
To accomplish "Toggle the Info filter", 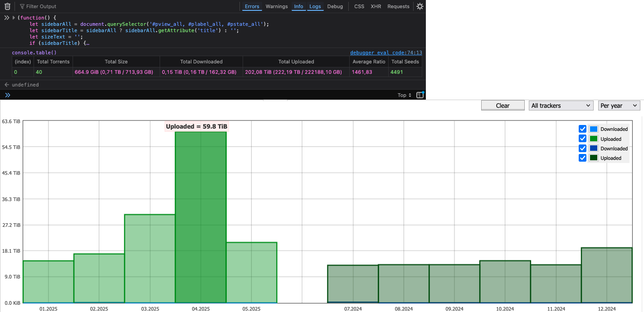I will pos(298,6).
